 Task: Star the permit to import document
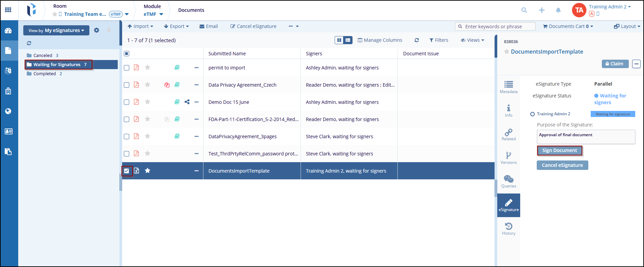pos(147,67)
